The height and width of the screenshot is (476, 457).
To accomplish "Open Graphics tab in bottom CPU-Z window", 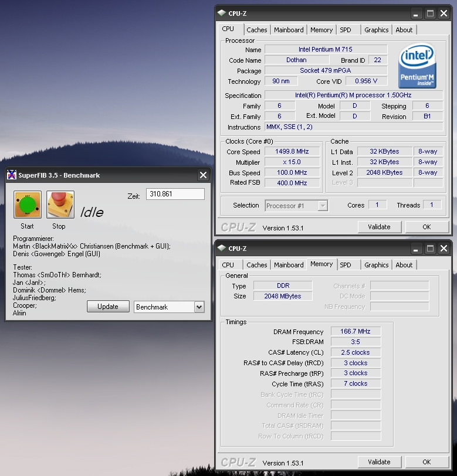I will coord(377,265).
